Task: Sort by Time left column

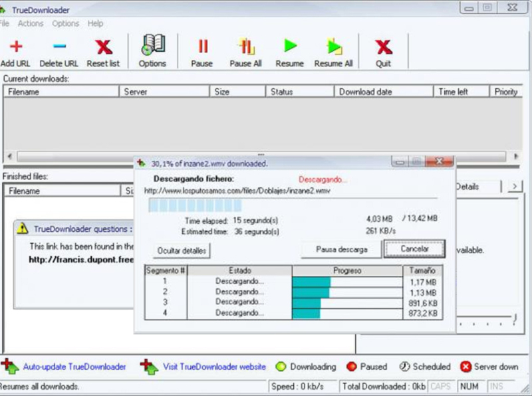Action: (462, 92)
